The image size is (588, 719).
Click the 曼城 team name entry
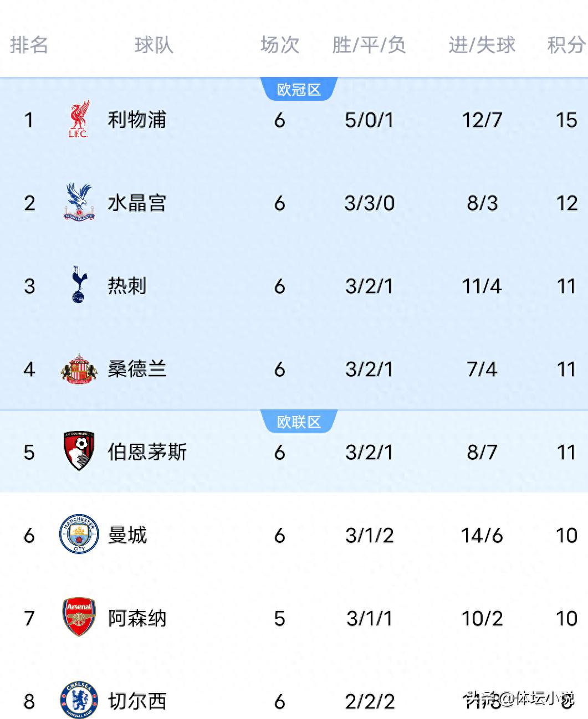[x=128, y=536]
